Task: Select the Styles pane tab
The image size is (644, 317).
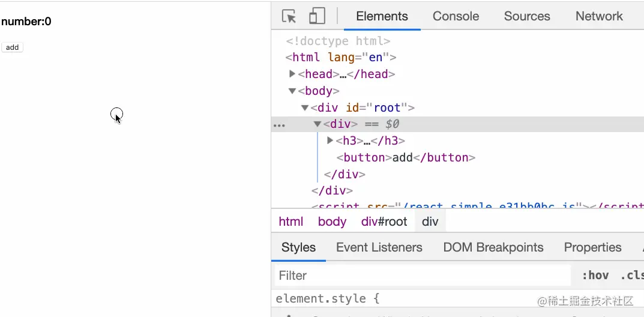Action: tap(298, 247)
